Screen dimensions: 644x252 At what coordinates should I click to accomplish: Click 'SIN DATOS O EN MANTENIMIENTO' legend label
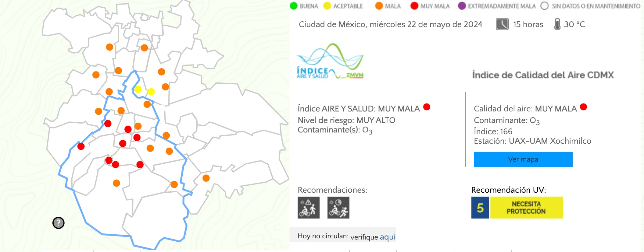tap(596, 6)
